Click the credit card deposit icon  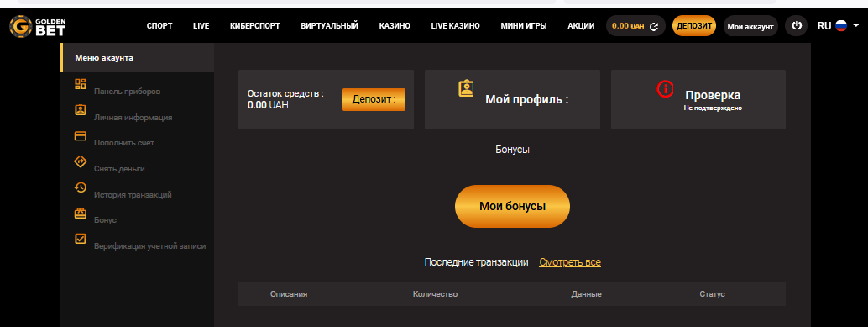pyautogui.click(x=81, y=136)
